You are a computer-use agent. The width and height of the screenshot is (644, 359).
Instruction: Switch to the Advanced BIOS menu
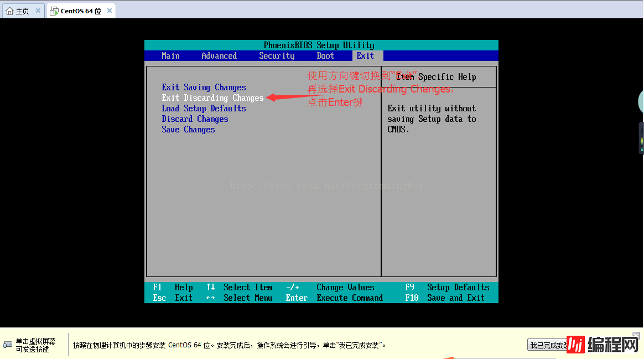pyautogui.click(x=219, y=56)
